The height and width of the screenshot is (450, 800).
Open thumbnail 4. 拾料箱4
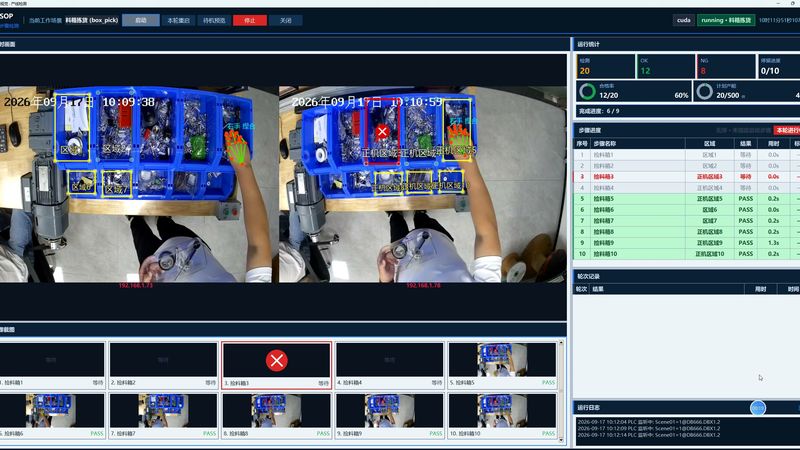389,365
